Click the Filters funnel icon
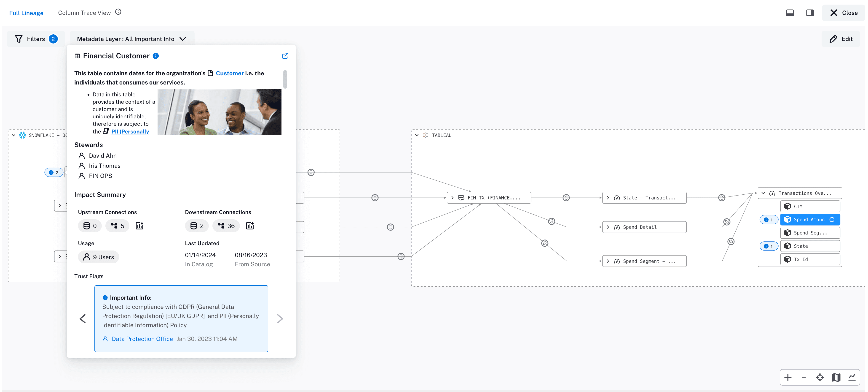The width and height of the screenshot is (868, 392). [x=19, y=38]
